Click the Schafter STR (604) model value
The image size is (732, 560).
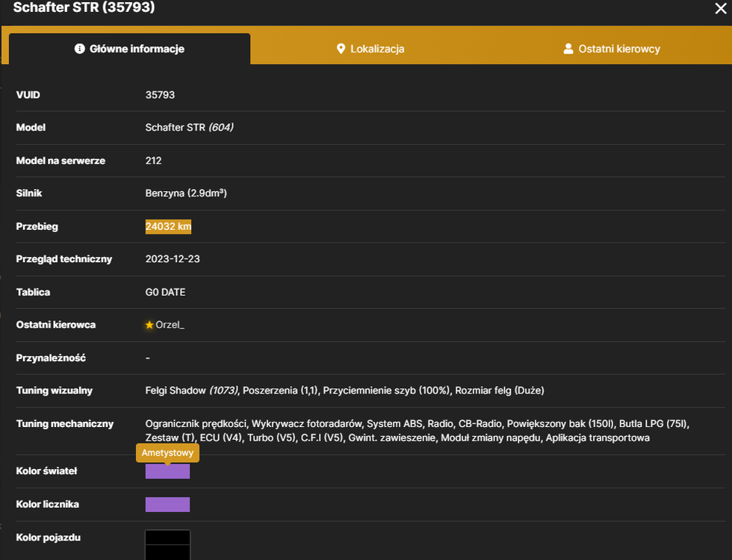point(190,128)
